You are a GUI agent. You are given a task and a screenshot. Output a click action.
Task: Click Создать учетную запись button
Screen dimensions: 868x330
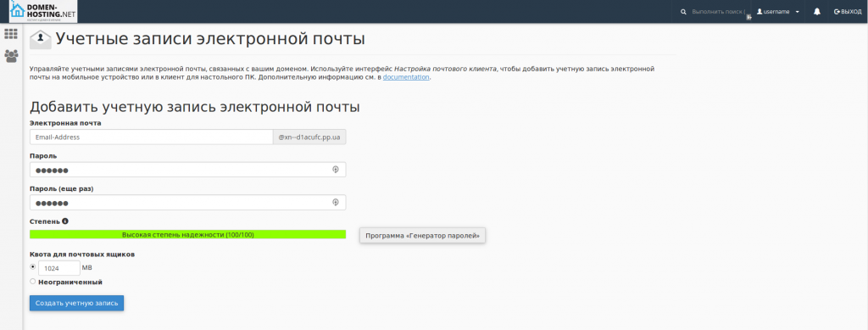click(76, 303)
